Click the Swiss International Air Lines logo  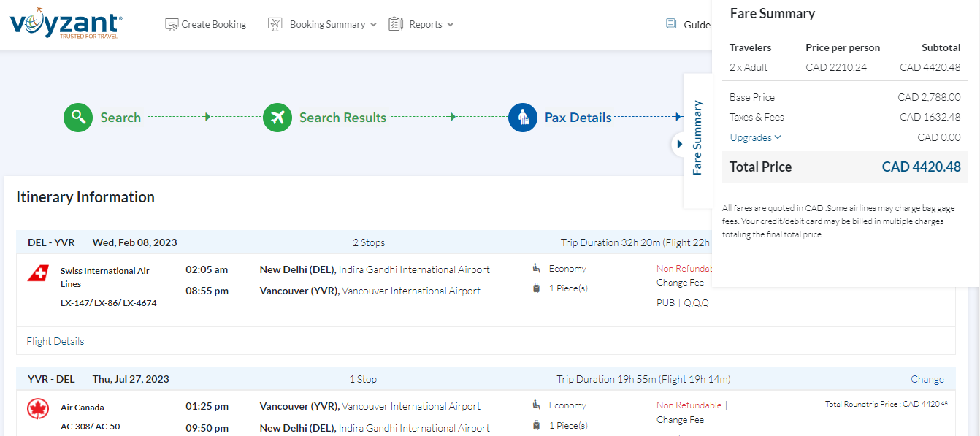(38, 273)
